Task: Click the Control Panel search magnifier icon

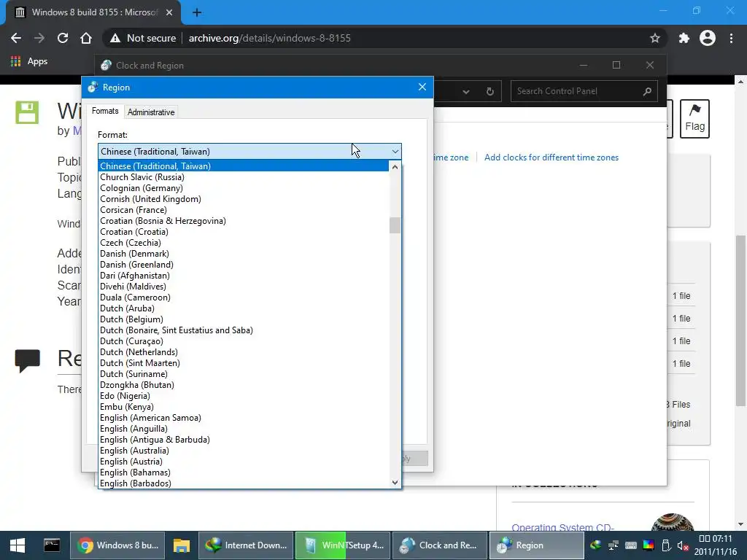Action: (647, 91)
